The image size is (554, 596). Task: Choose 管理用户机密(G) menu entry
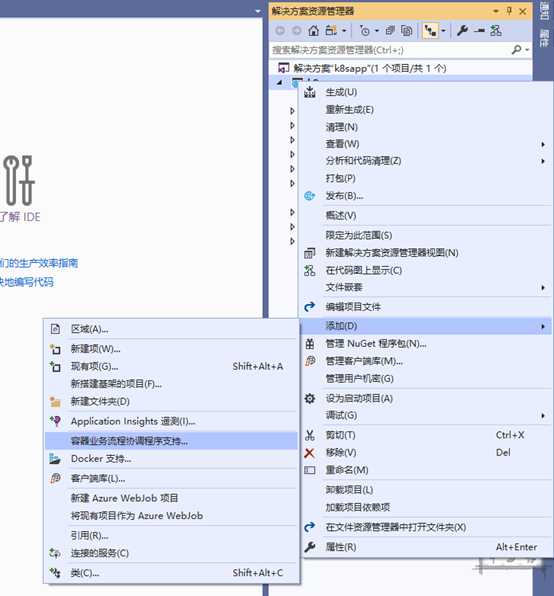point(426,379)
